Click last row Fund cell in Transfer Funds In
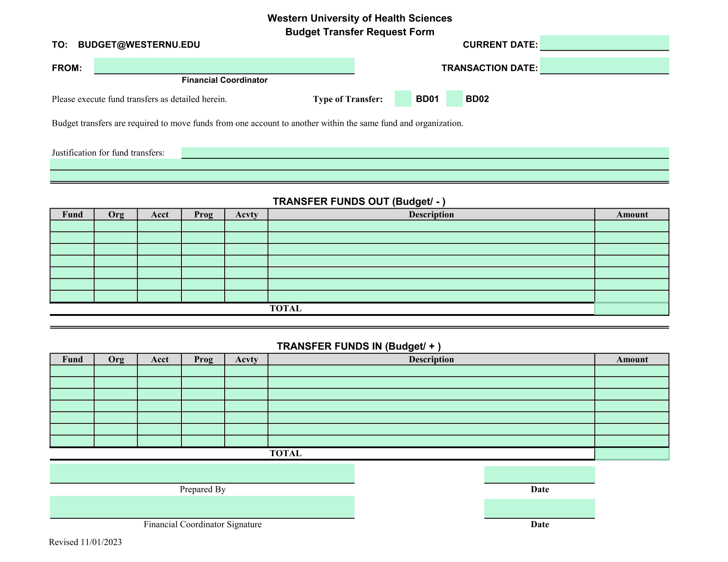 coord(72,441)
